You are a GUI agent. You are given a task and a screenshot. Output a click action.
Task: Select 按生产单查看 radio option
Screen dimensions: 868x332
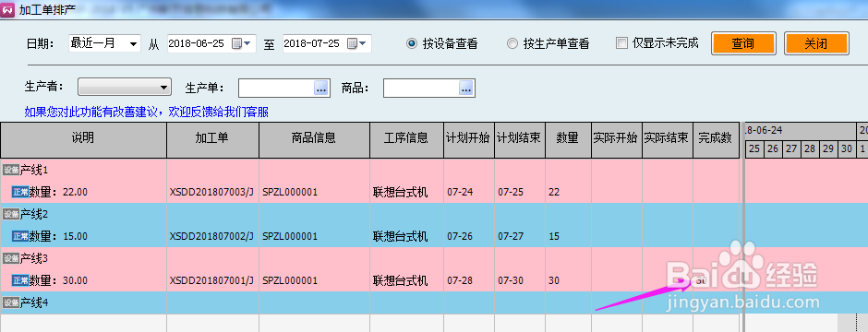[x=512, y=43]
